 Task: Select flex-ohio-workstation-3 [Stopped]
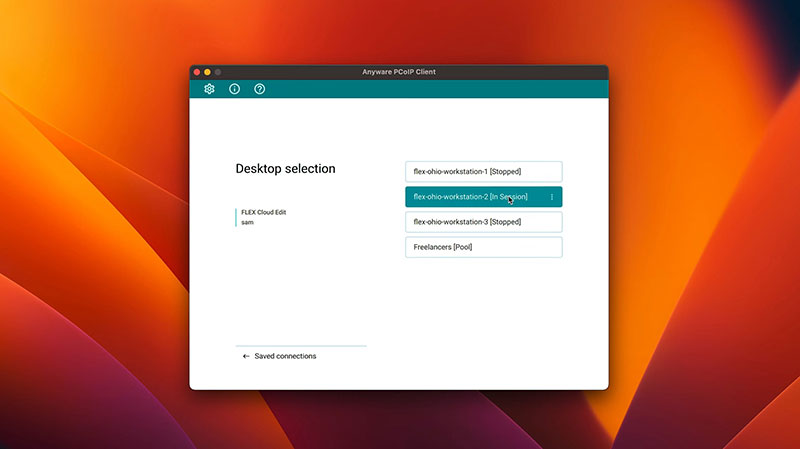[x=483, y=222]
